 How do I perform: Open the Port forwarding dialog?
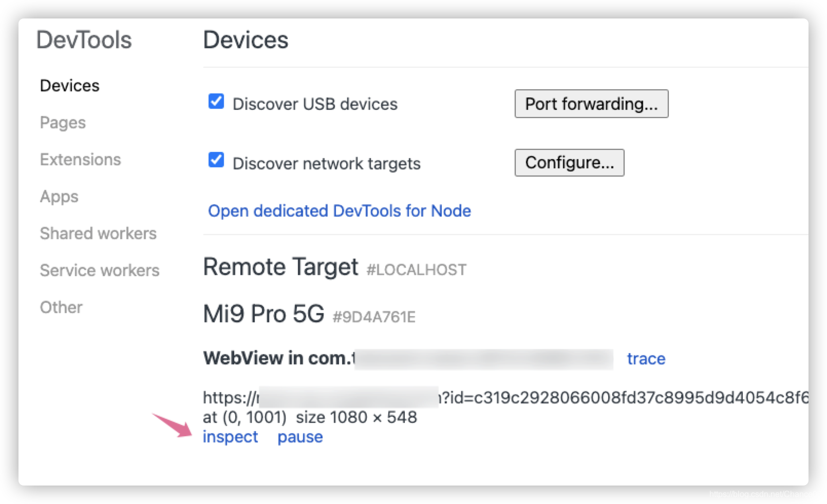click(591, 104)
